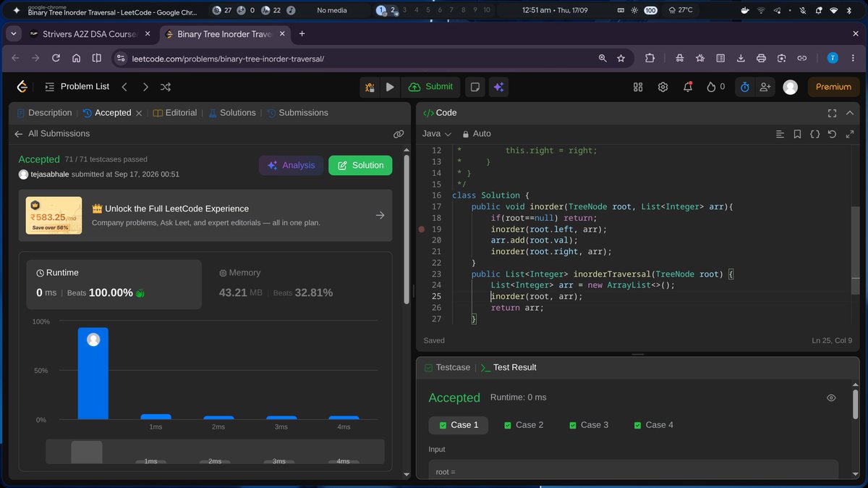Click the invite person icon

(765, 87)
